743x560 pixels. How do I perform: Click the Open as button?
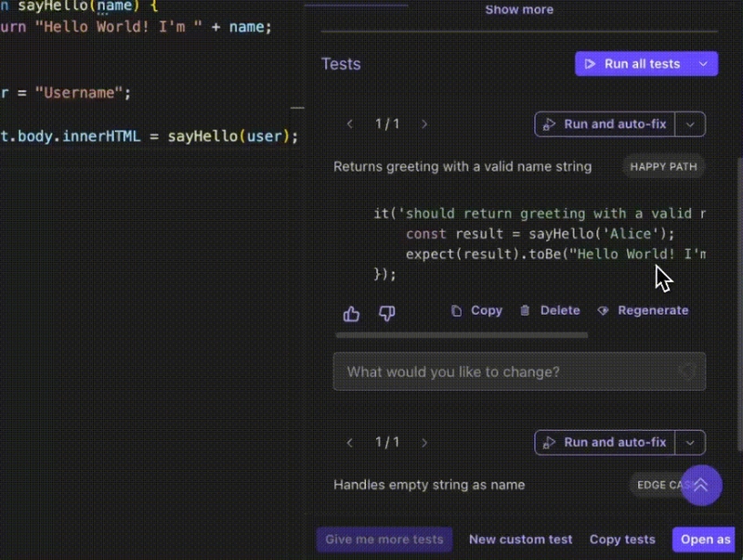(705, 540)
